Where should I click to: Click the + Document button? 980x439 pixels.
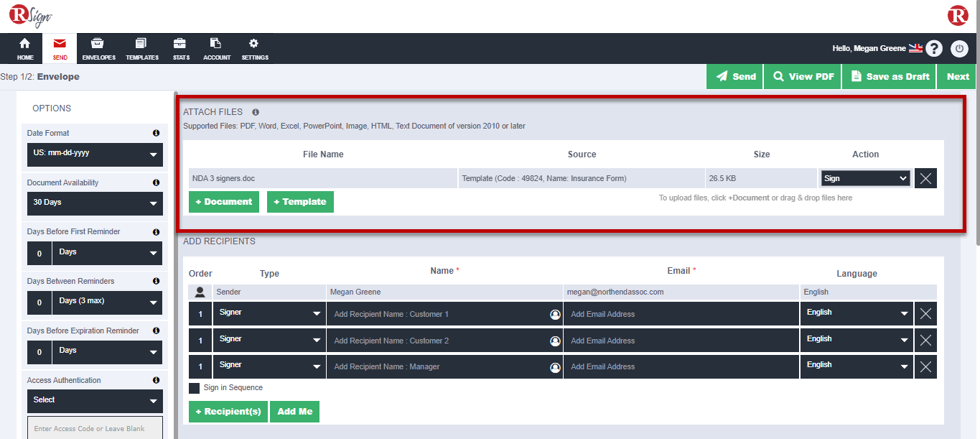pyautogui.click(x=224, y=202)
